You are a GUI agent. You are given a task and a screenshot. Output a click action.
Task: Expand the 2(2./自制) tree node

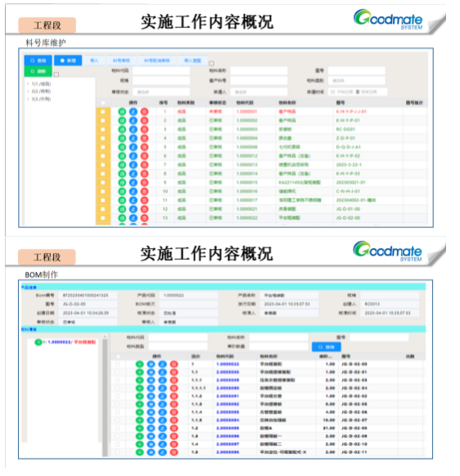click(28, 91)
